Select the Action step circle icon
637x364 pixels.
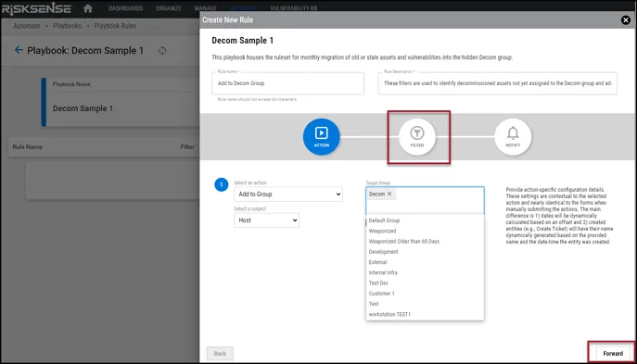[322, 137]
